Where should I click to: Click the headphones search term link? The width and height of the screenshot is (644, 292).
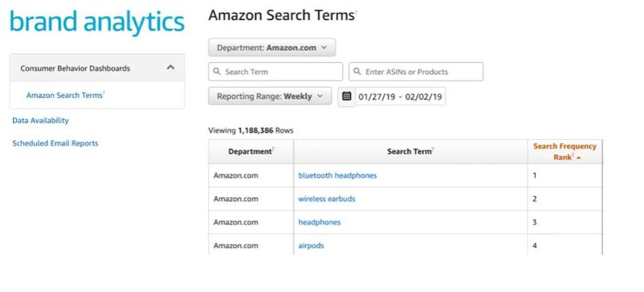coord(319,222)
